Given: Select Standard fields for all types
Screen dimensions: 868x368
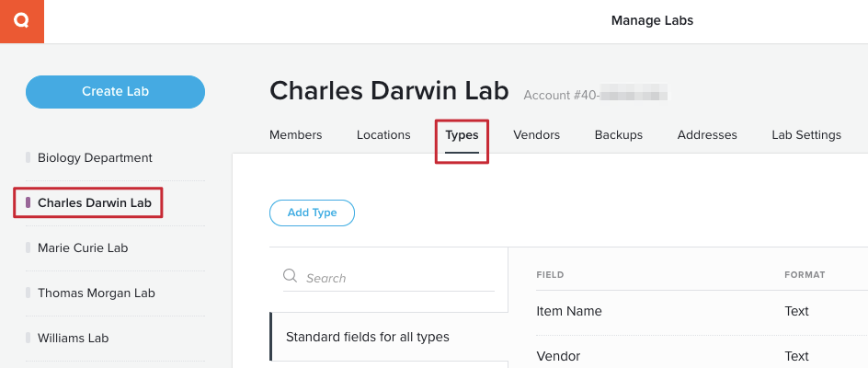Looking at the screenshot, I should [389, 337].
